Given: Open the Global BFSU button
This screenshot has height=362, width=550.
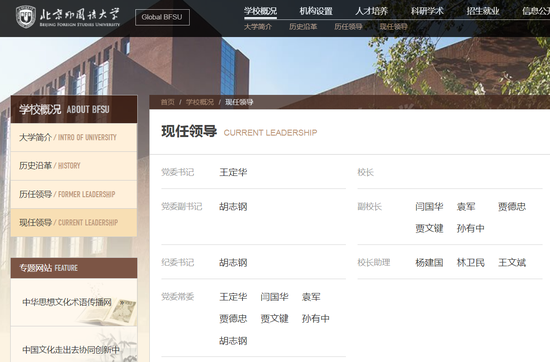Looking at the screenshot, I should tap(162, 17).
